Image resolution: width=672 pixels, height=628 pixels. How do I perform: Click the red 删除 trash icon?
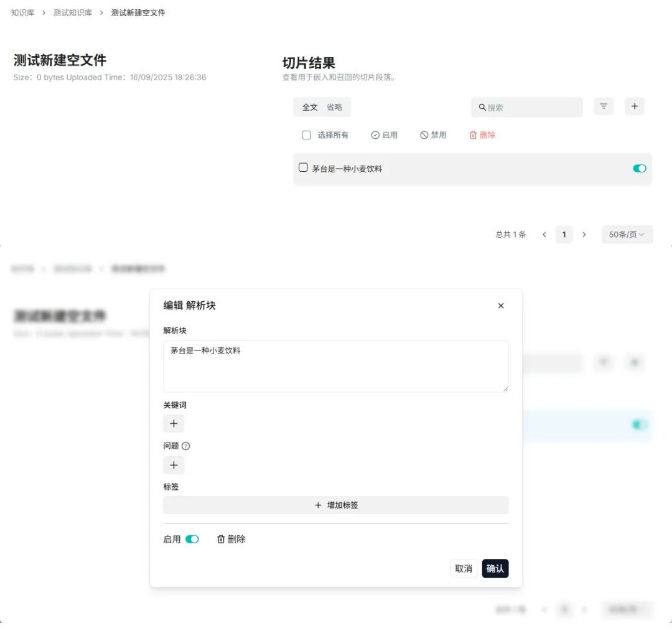point(473,135)
